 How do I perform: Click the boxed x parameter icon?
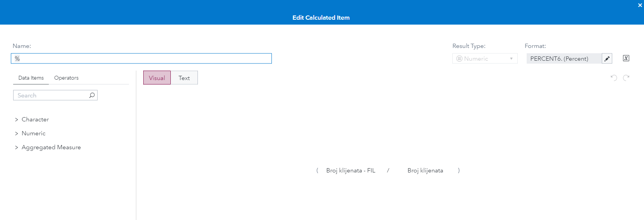pos(626,58)
